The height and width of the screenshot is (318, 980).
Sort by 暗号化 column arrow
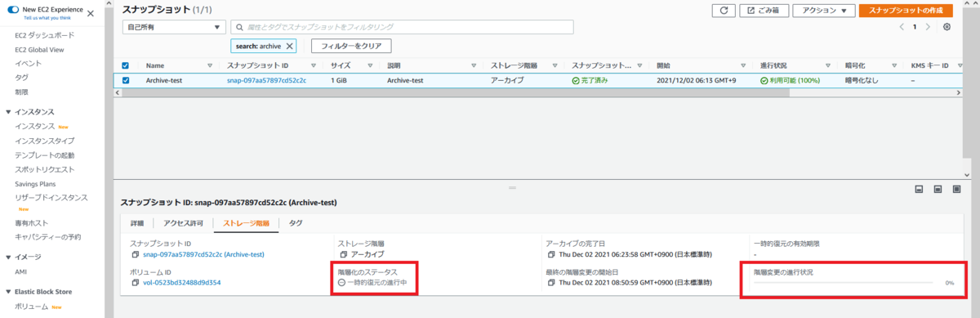coord(895,65)
